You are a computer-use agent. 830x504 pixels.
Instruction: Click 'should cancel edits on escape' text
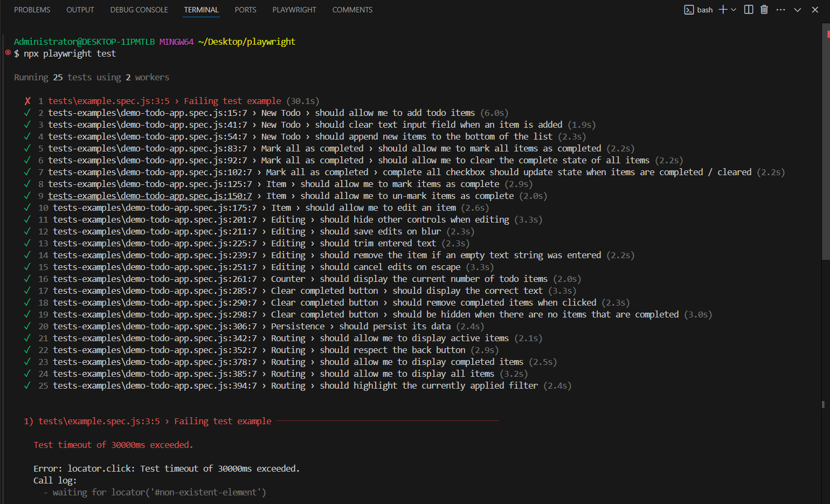point(390,267)
